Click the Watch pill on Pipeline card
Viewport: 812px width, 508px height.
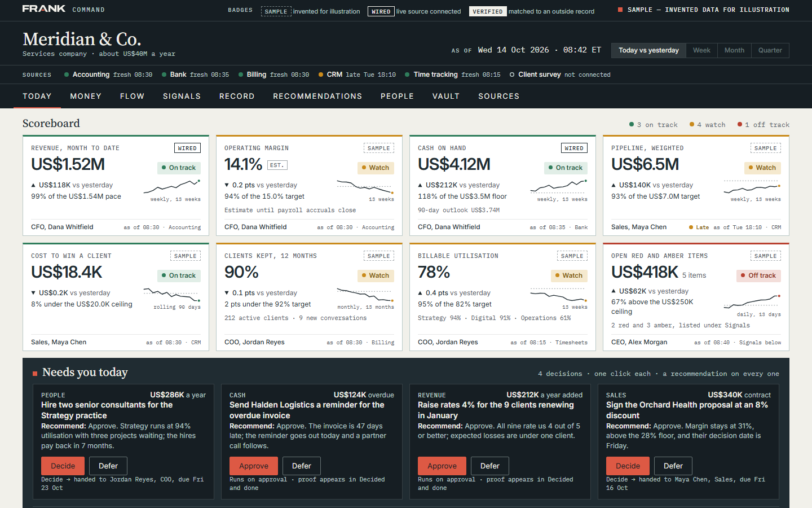click(x=762, y=168)
